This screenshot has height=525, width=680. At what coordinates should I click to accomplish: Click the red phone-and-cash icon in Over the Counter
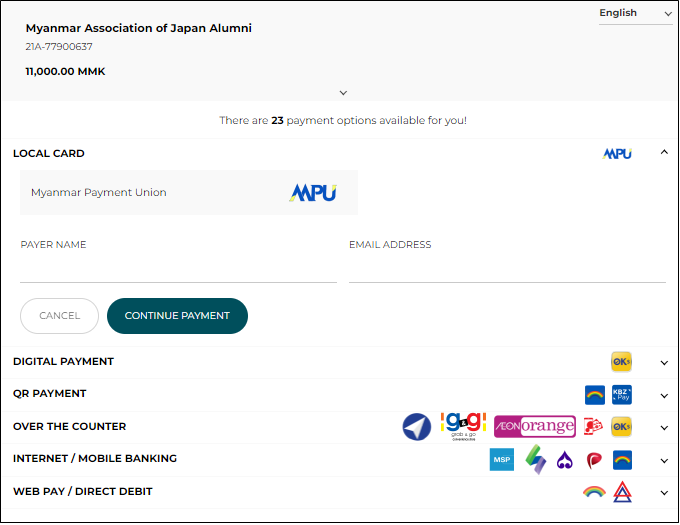coord(593,427)
